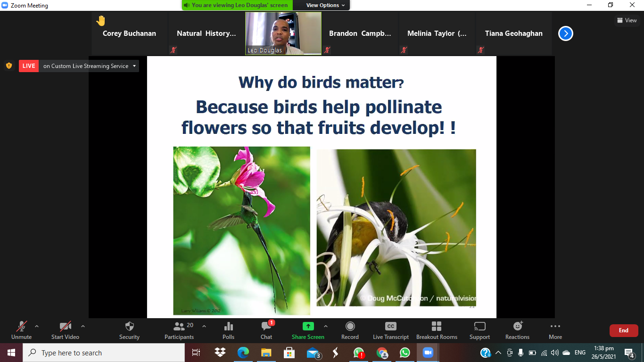
Task: Start recording with the Record button
Action: [x=350, y=330]
